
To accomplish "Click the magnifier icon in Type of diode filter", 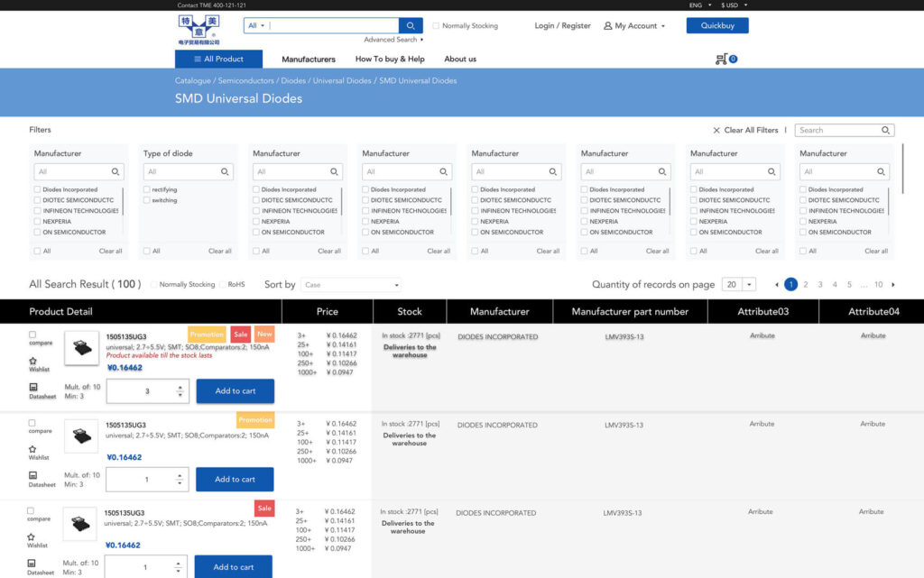I will (225, 172).
